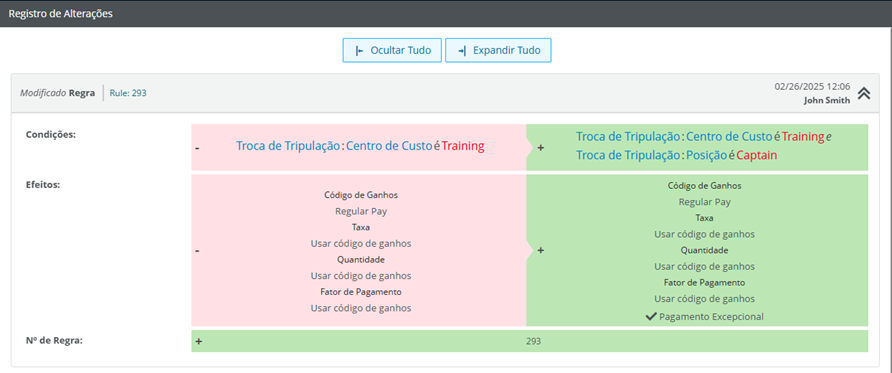The width and height of the screenshot is (892, 373).
Task: Click minus sign in removed Condições block
Action: pyautogui.click(x=197, y=148)
